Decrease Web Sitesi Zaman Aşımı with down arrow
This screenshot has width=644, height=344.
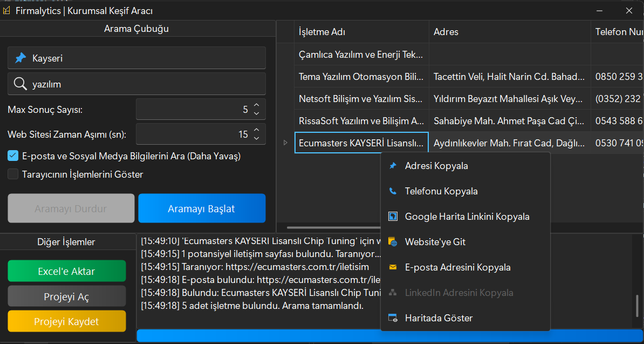[256, 138]
